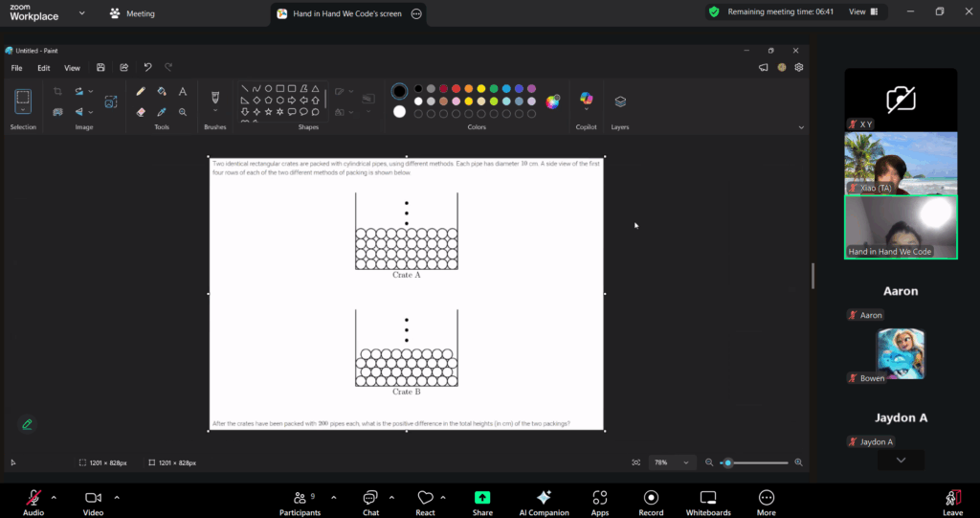Viewport: 980px width, 518px height.
Task: Open the File menu in Paint
Action: pos(16,68)
